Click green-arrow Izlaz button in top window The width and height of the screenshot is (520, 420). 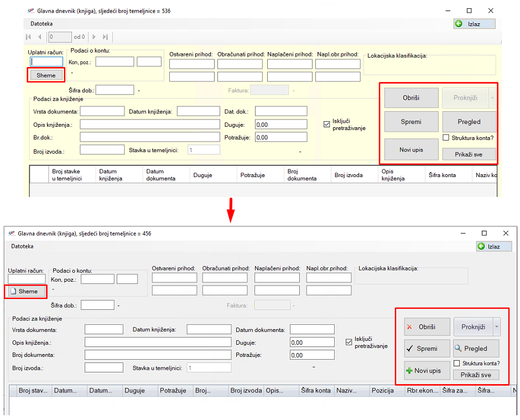(474, 24)
